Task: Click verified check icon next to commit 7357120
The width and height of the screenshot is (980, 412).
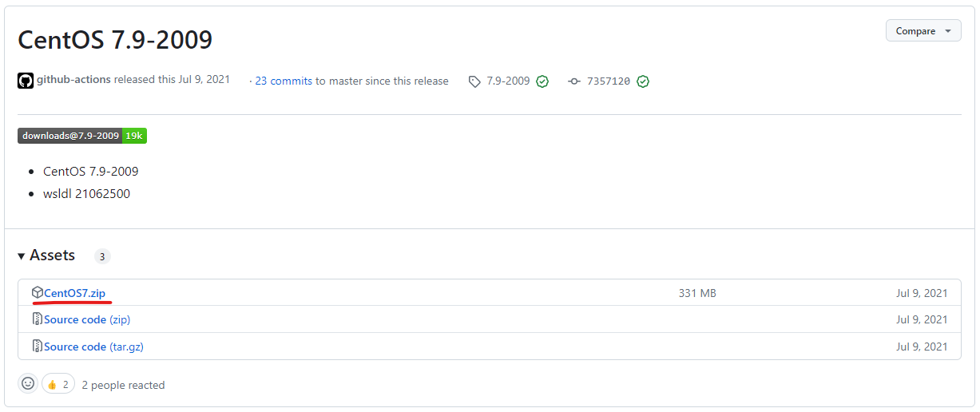Action: point(643,81)
